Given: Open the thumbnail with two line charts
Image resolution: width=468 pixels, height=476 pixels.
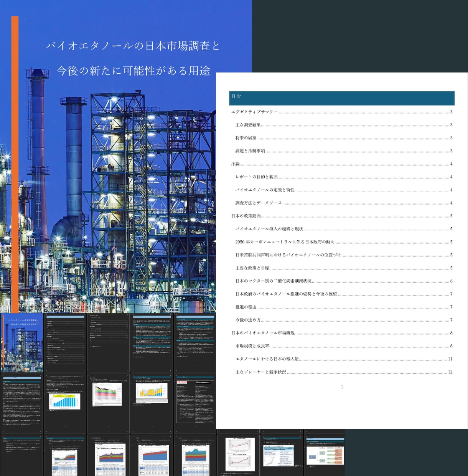Looking at the screenshot, I should (x=239, y=455).
